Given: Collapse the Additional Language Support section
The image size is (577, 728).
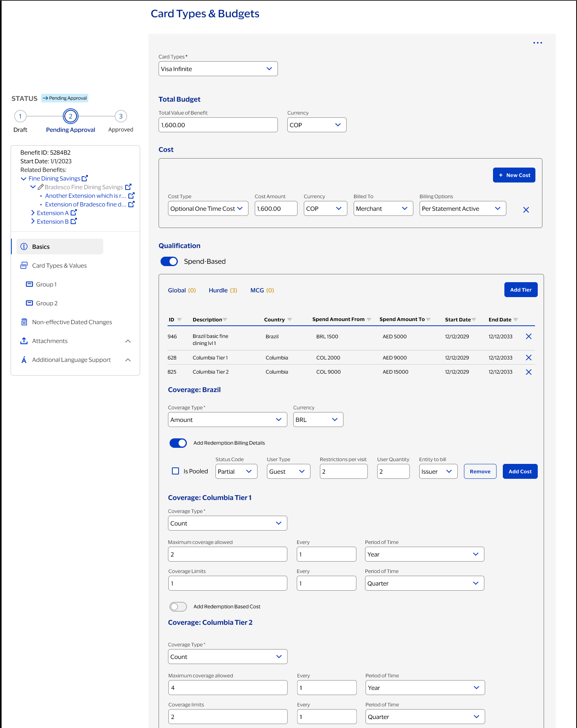Looking at the screenshot, I should (x=128, y=360).
